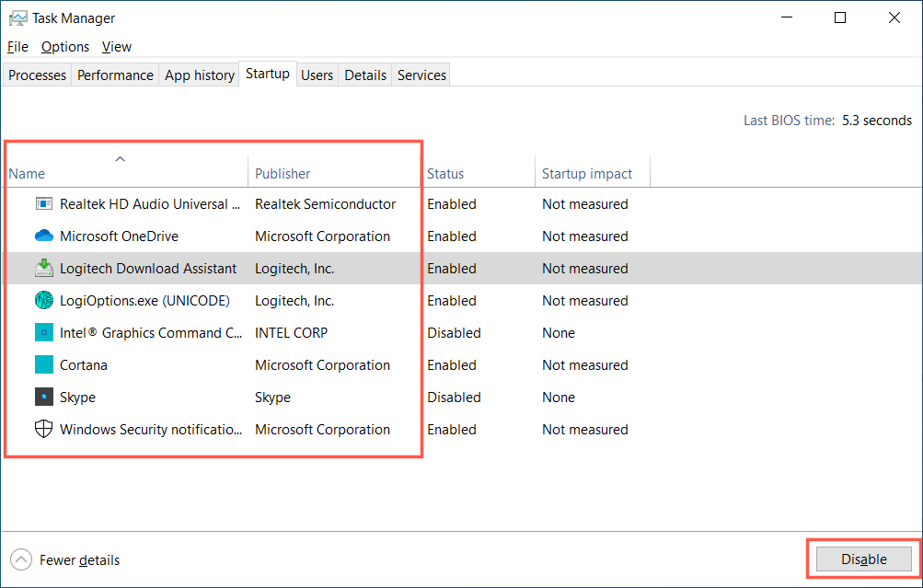Viewport: 923px width, 588px height.
Task: Click the Logitech Download Assistant icon
Action: tap(44, 269)
